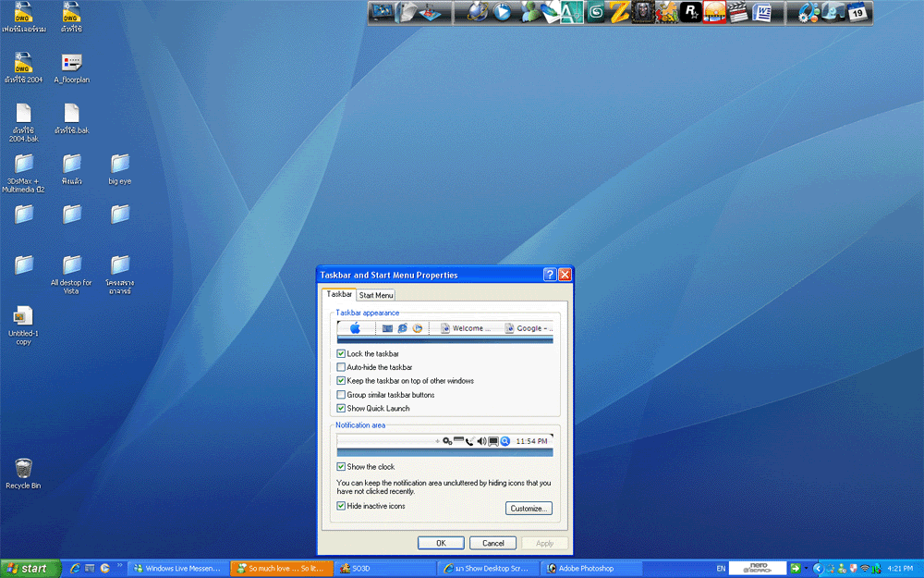Viewport: 924px width, 578px height.
Task: Open the Messenger buddies icon in the dock
Action: (x=529, y=12)
